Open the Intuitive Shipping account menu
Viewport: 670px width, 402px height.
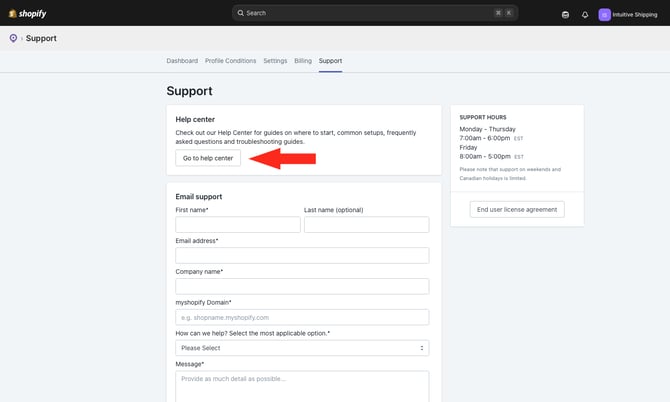click(628, 15)
